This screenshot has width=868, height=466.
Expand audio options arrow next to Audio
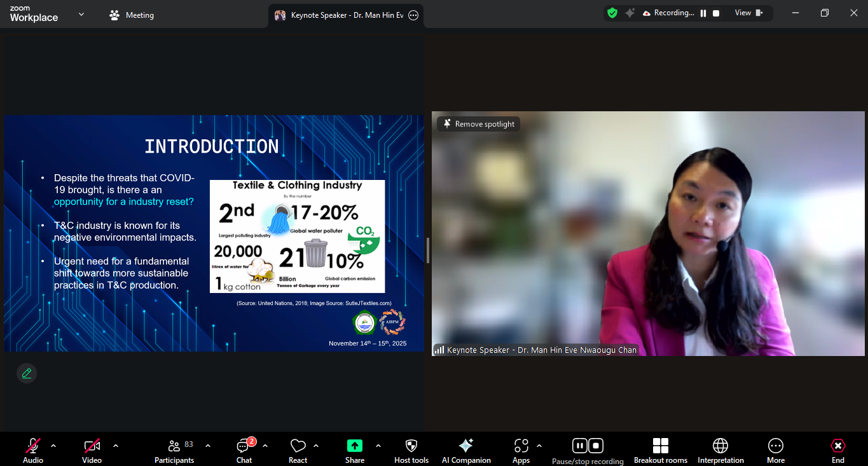point(53,446)
